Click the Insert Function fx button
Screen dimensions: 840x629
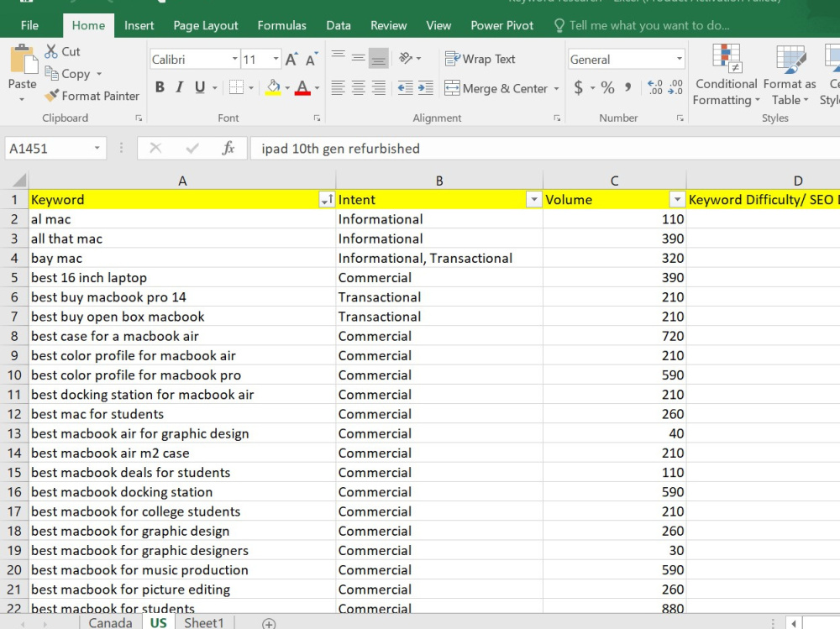[228, 149]
